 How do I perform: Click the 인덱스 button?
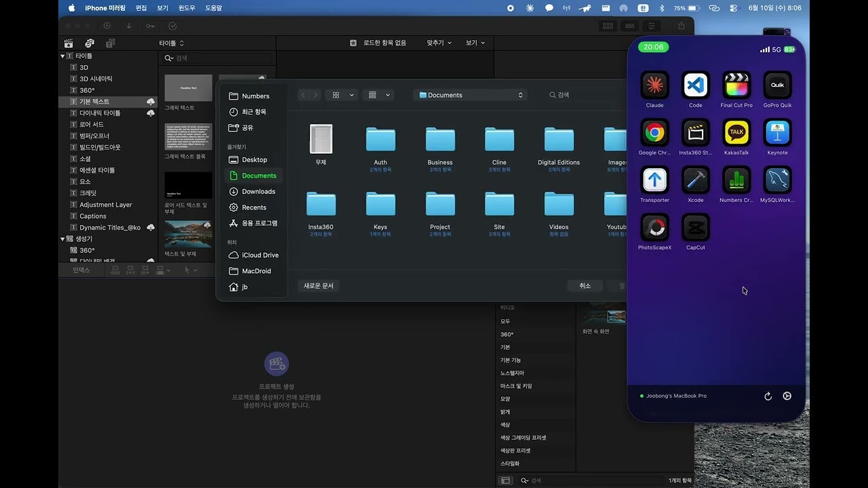[x=81, y=270]
